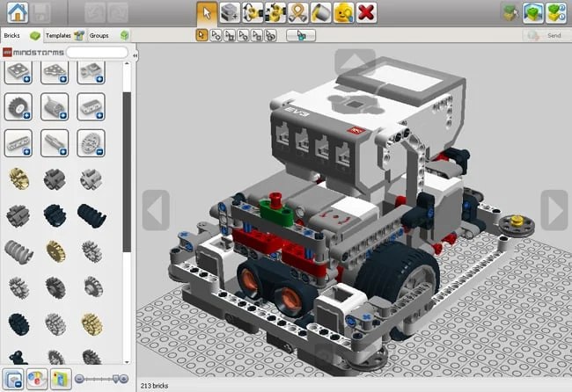Open the filter bricks by color icon
572x392 pixels.
tap(37, 379)
